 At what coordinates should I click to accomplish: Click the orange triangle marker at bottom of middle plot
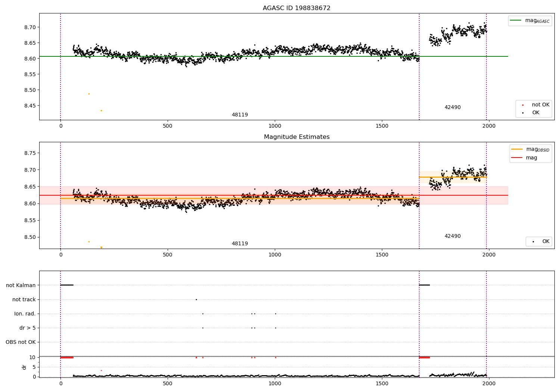click(x=101, y=248)
